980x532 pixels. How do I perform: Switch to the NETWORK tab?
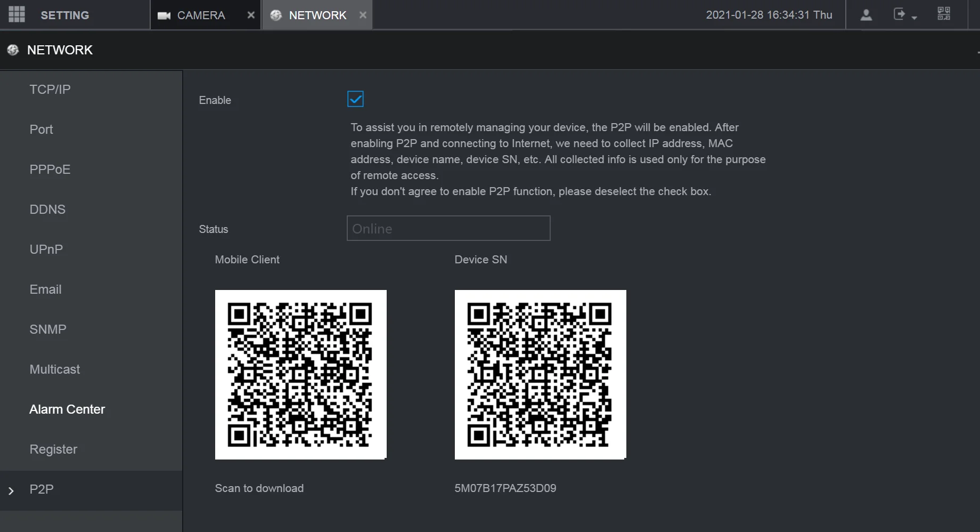point(317,15)
